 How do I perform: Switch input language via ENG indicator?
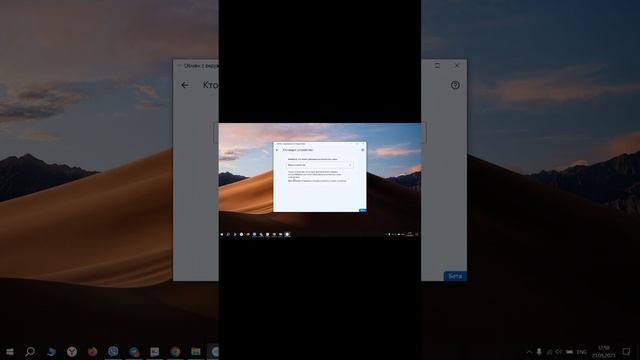click(x=582, y=352)
